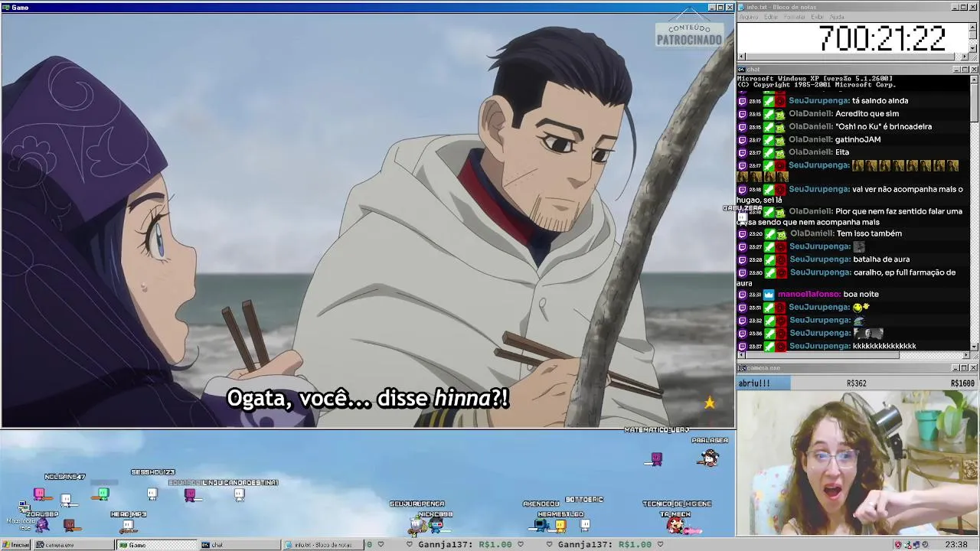The width and height of the screenshot is (980, 551).
Task: Click the 'batalha de aura' chat message
Action: coord(881,259)
